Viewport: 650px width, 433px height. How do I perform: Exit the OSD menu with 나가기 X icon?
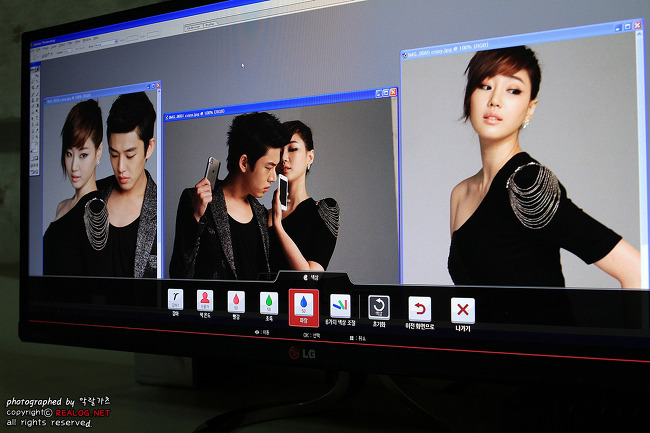coord(463,310)
